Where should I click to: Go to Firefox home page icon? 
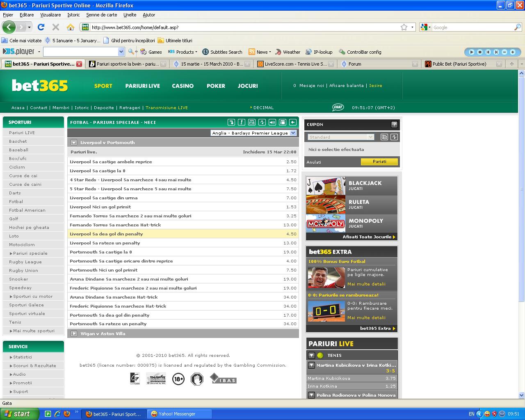pos(71,27)
